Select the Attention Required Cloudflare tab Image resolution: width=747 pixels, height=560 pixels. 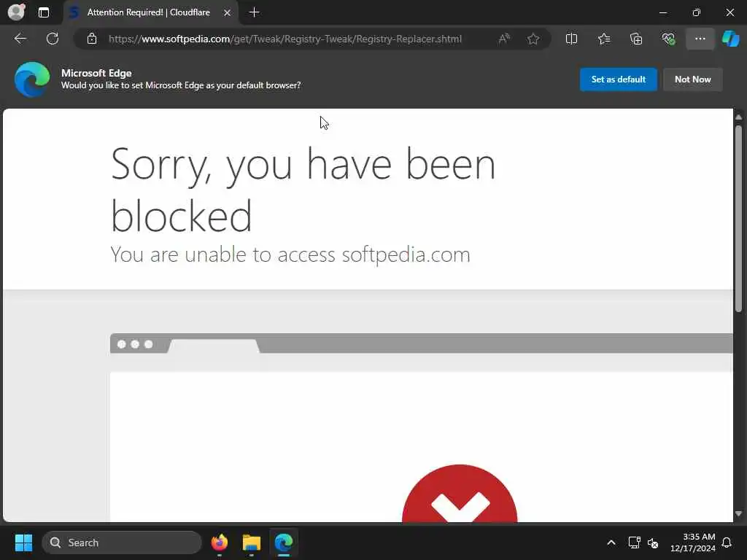148,12
